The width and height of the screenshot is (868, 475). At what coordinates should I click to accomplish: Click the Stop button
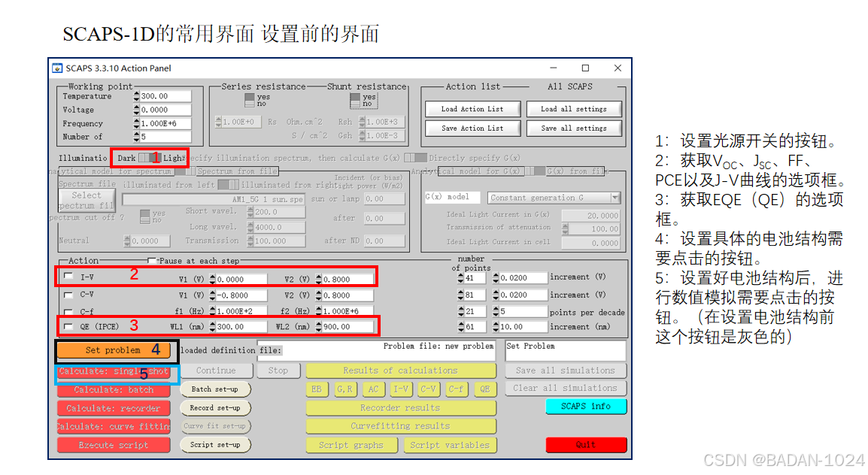pyautogui.click(x=278, y=371)
